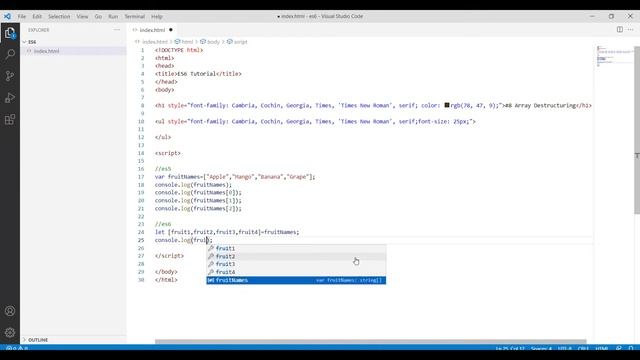Click the horizontal editor scrollbar
The height and width of the screenshot is (360, 640).
pos(371,341)
